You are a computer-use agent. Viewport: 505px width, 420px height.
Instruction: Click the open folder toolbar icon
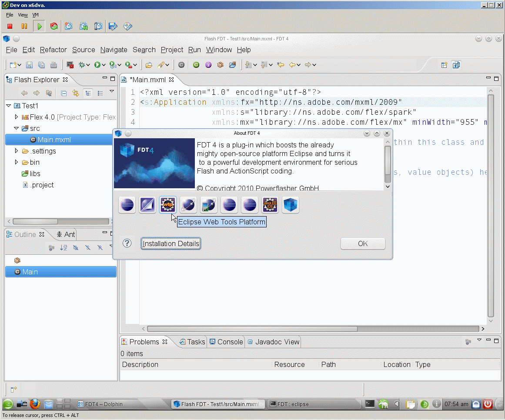point(149,65)
